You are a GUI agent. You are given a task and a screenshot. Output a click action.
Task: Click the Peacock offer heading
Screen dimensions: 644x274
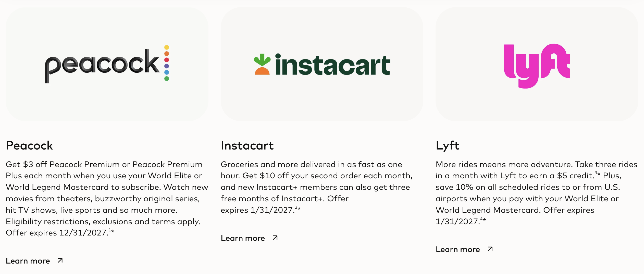pyautogui.click(x=30, y=145)
